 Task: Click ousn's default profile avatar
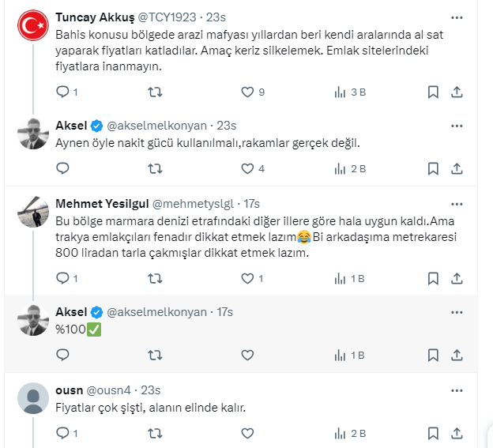tap(33, 399)
